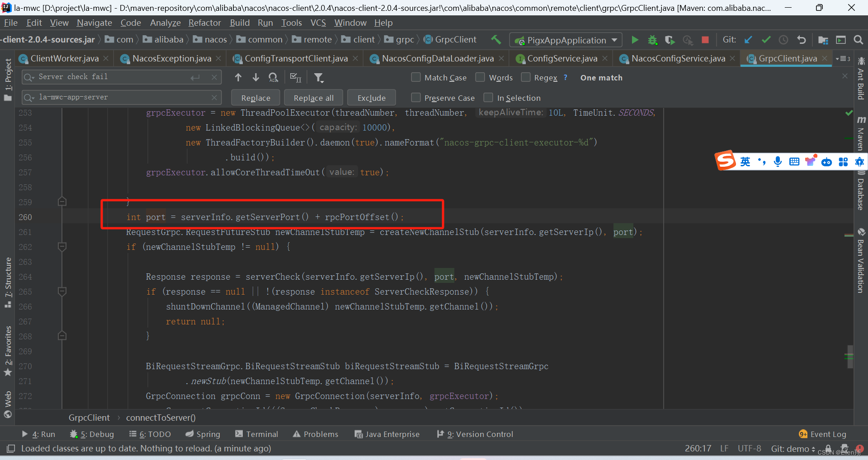Click the Build project hammer icon

tap(496, 40)
